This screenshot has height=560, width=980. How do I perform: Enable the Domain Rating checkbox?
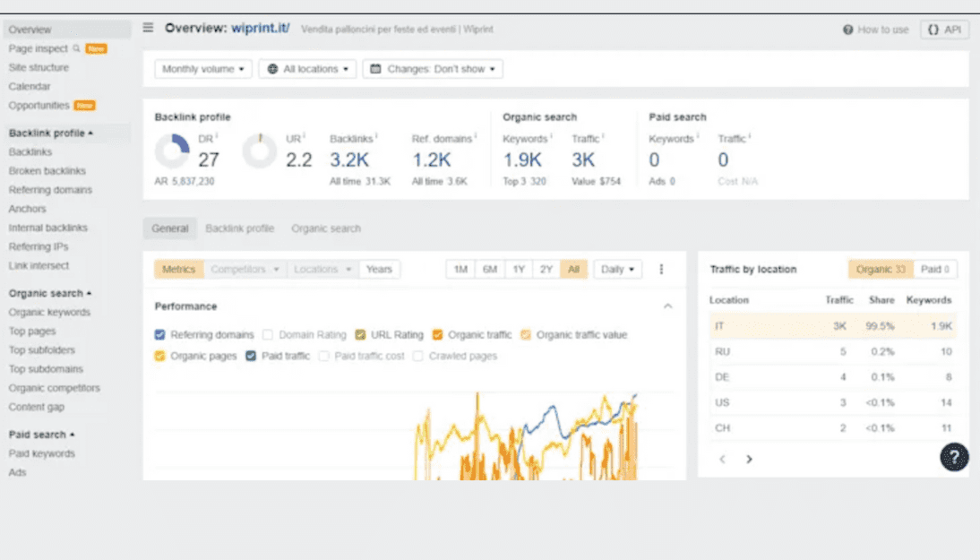pyautogui.click(x=269, y=335)
